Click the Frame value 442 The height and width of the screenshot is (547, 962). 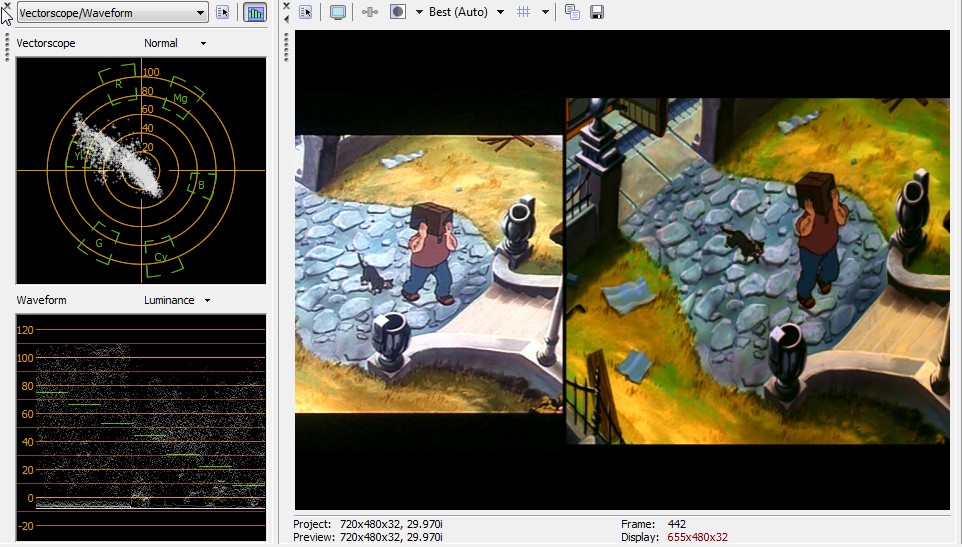(x=677, y=524)
